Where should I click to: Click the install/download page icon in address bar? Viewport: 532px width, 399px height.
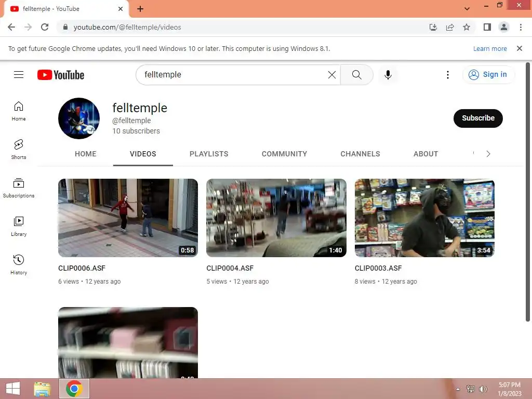point(433,27)
